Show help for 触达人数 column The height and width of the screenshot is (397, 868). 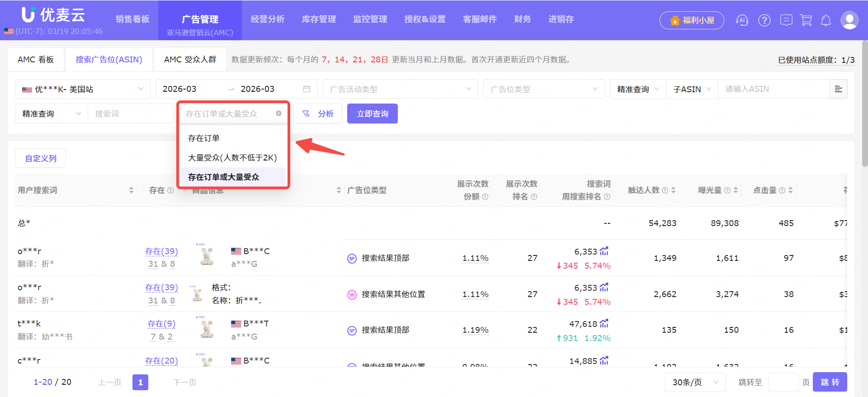665,190
